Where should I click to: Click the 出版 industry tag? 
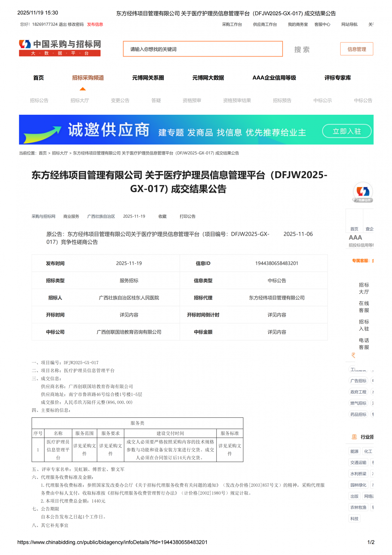[354, 496]
